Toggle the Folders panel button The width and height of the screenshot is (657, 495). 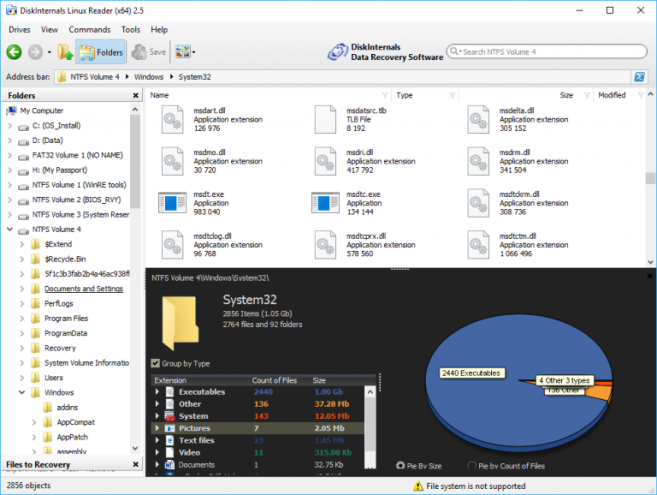(101, 52)
